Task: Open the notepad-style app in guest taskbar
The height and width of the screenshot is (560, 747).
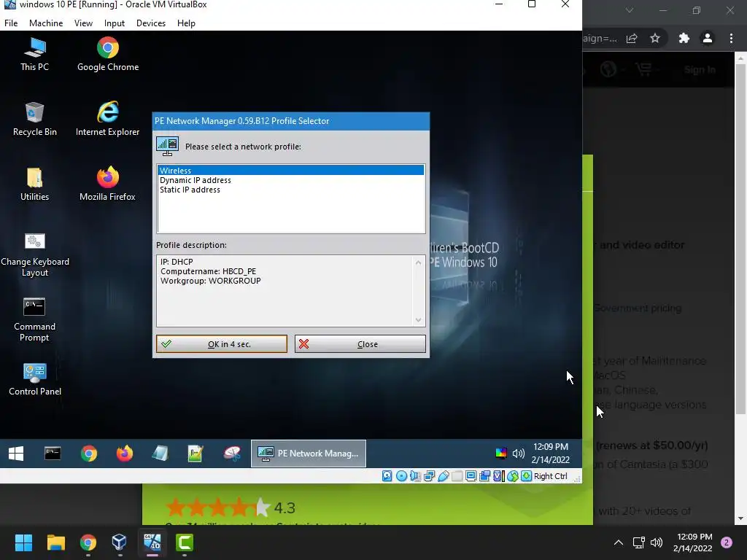Action: coord(160,454)
